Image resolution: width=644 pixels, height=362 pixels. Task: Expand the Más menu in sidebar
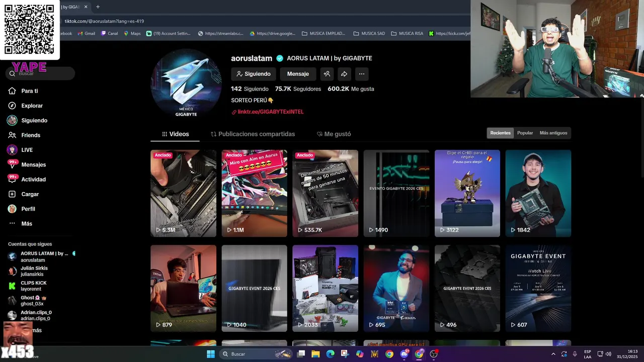coord(26,224)
